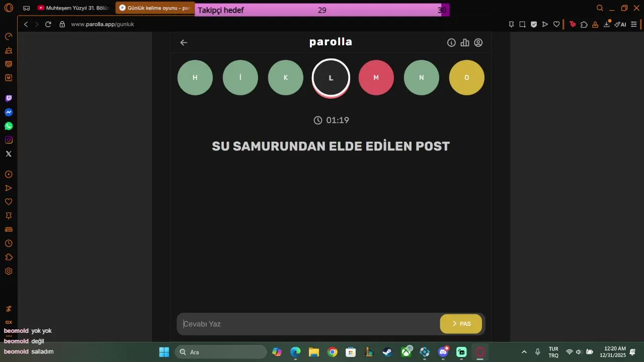Viewport: 644px width, 362px height.
Task: Open the parolla info icon
Action: coord(451,43)
